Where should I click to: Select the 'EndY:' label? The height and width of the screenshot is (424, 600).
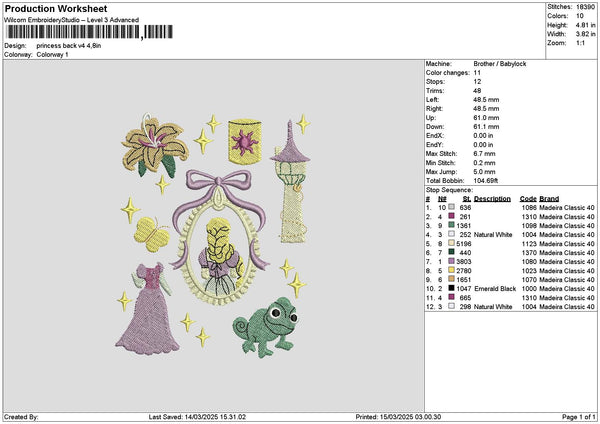tap(434, 145)
